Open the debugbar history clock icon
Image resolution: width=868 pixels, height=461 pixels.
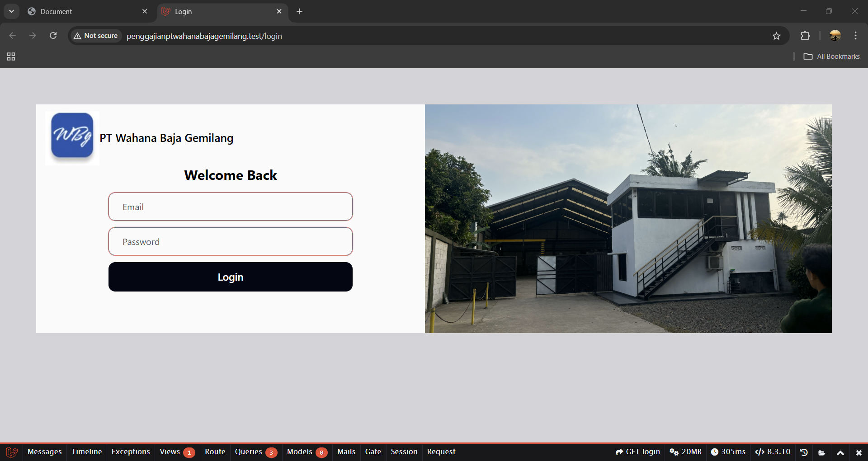click(804, 452)
